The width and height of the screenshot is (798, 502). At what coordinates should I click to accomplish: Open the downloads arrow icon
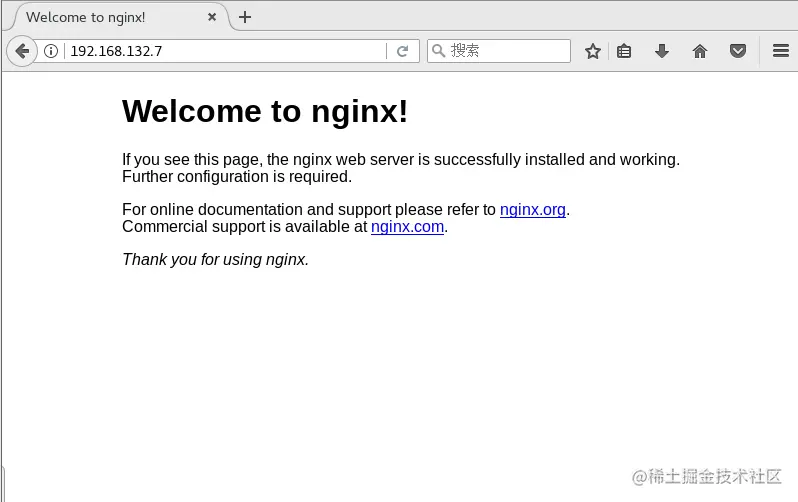coord(662,51)
